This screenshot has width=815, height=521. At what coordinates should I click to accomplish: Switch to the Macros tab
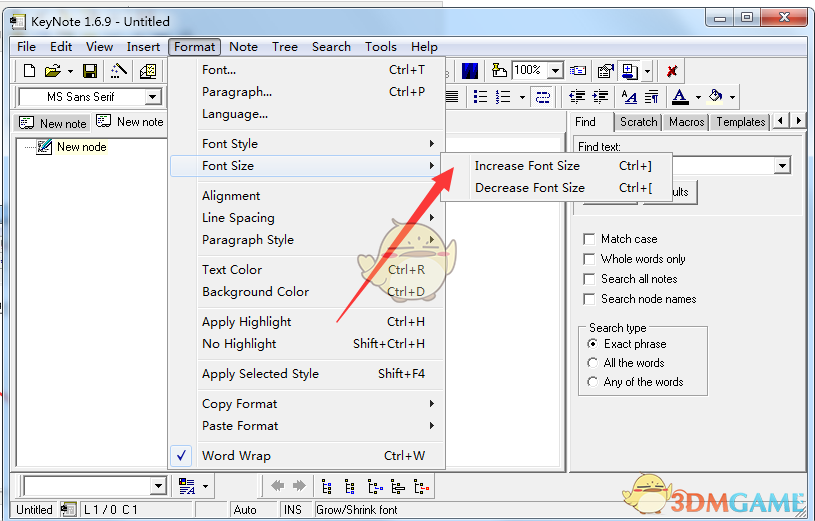click(x=686, y=122)
